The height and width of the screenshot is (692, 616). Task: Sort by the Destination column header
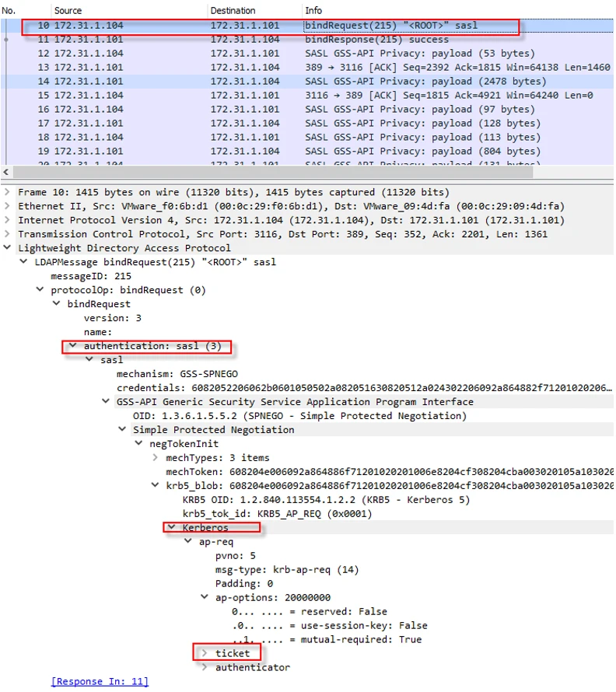tap(233, 11)
